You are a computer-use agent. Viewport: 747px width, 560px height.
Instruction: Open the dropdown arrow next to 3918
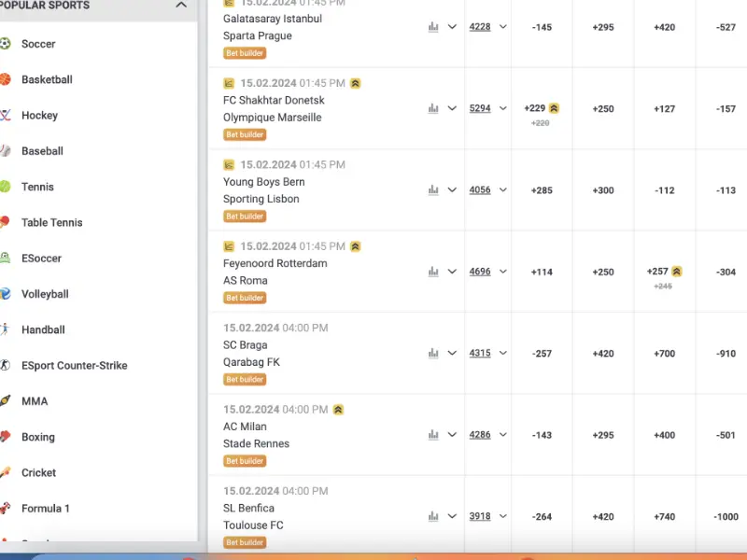click(x=502, y=516)
